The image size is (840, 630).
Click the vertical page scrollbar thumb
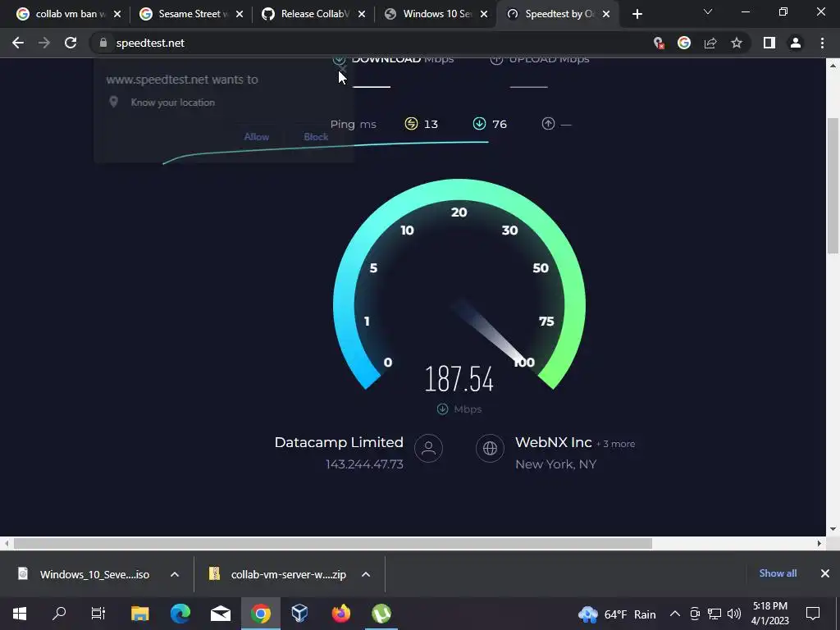(833, 185)
